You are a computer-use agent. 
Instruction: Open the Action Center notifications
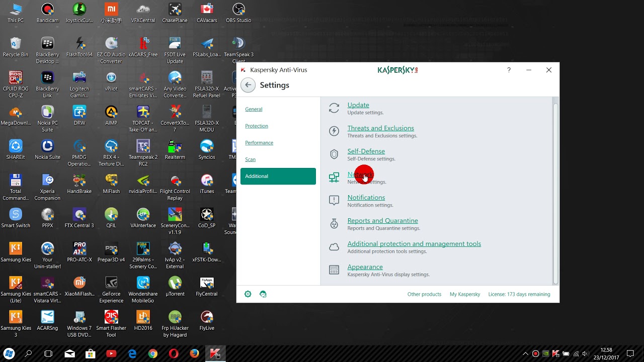point(630,354)
